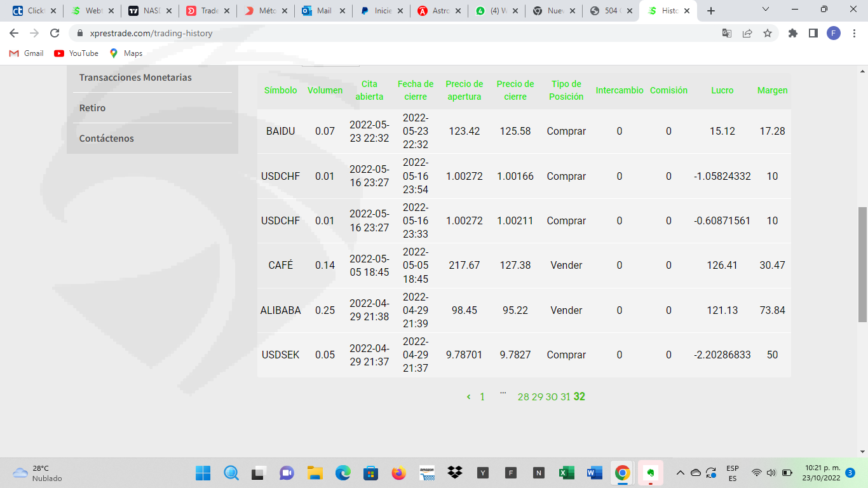Switch to the NASD TradingView tab
868x488 pixels.
pos(151,11)
